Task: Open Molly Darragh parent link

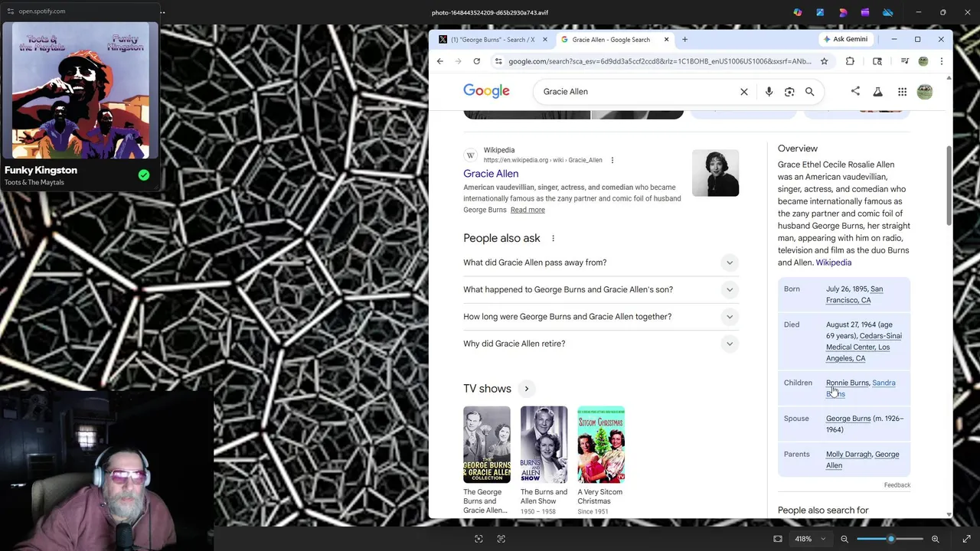Action: point(848,454)
